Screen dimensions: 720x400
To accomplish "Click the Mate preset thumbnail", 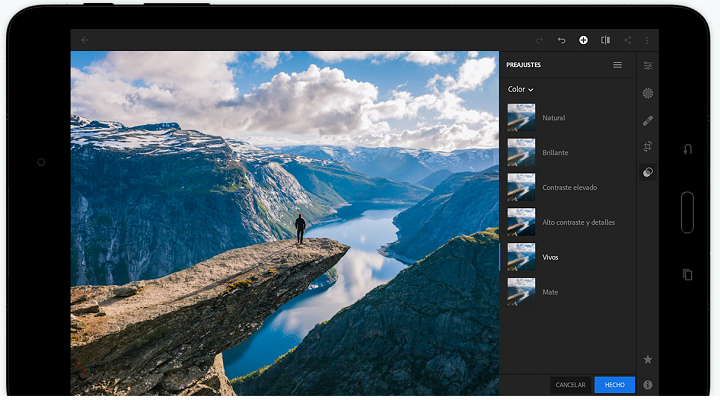I will click(521, 292).
